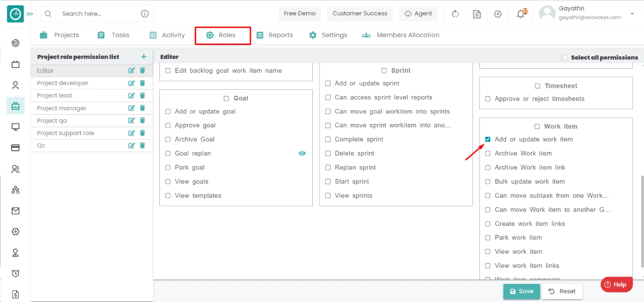Enable Approve or reject timesheets
Viewport: 644px width, 302px height.
[488, 99]
